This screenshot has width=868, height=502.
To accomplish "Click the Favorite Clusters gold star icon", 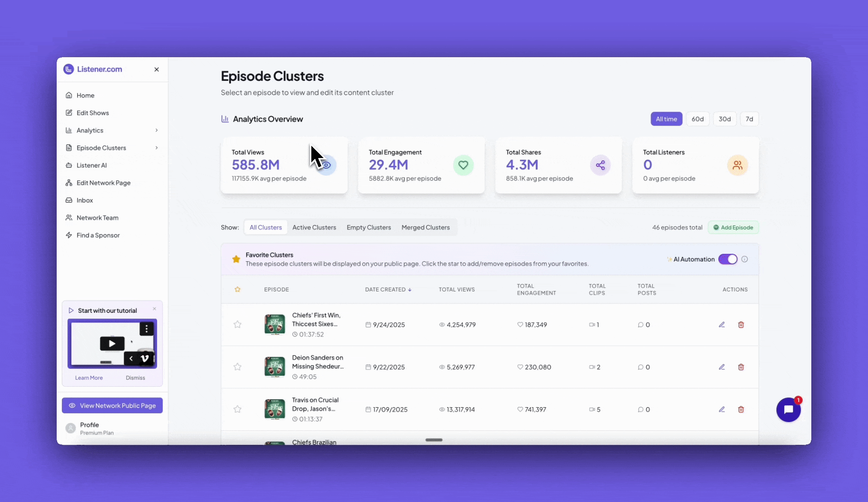I will click(x=236, y=259).
